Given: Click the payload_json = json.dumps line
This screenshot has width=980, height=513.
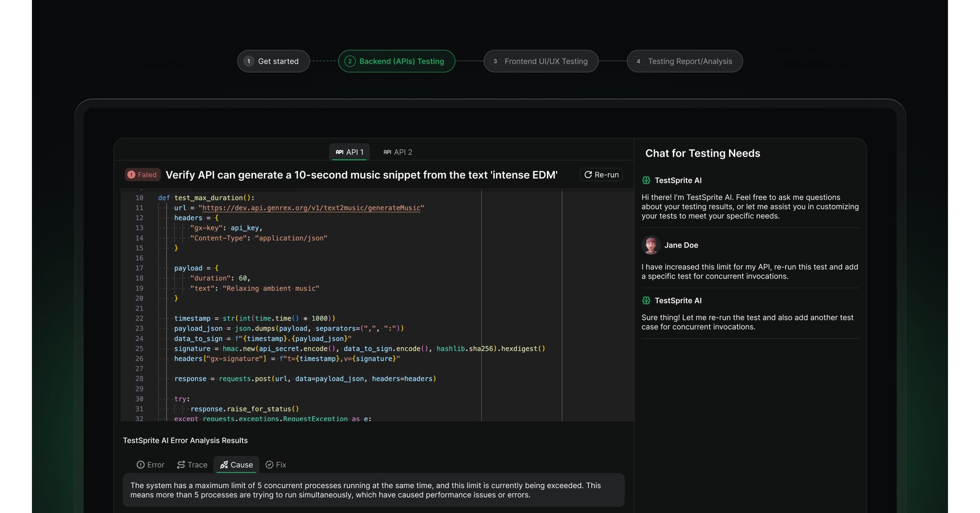Looking at the screenshot, I should [x=289, y=329].
